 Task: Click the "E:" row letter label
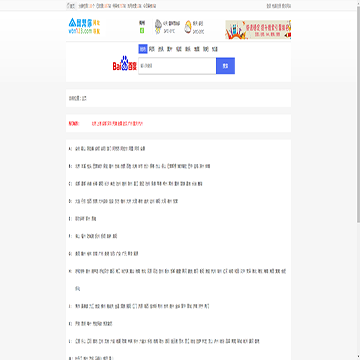pyautogui.click(x=70, y=219)
